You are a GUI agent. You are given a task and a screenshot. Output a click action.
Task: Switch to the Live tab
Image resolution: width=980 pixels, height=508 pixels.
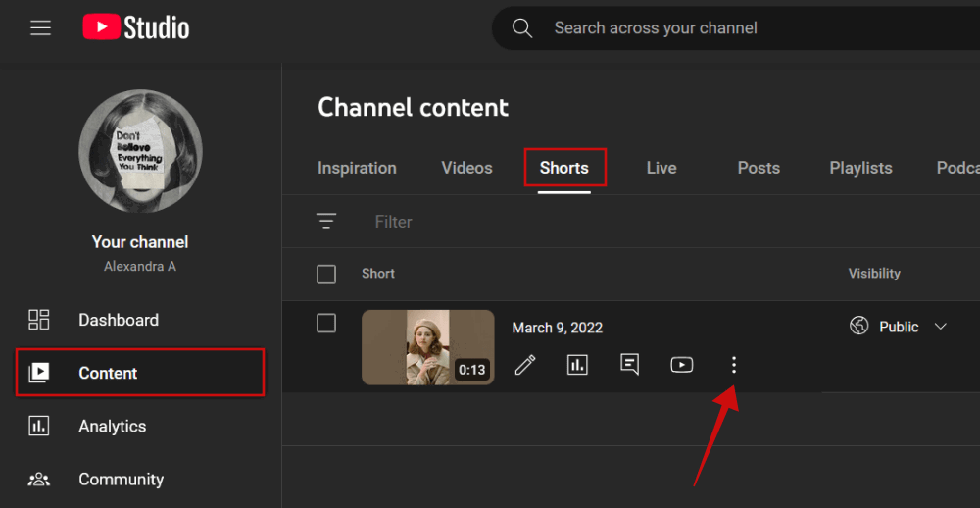click(x=661, y=169)
